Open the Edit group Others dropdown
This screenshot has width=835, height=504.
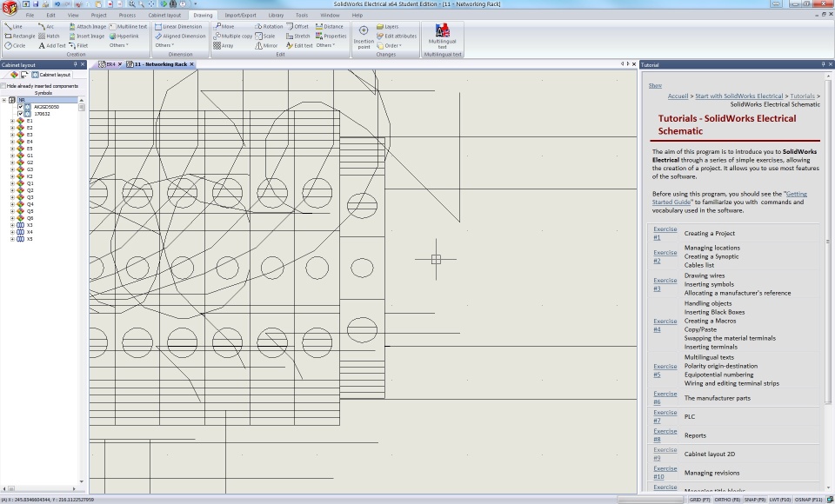tap(325, 45)
